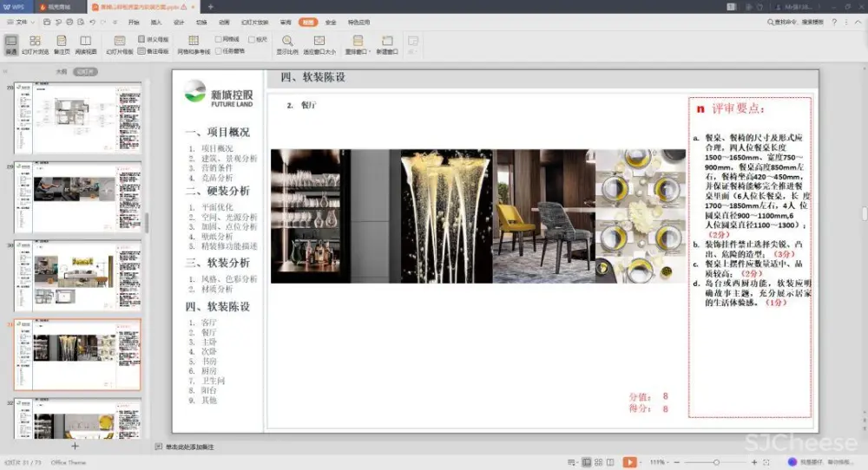
Task: Open the Arrange Windows (重排窗口) dropdown
Action: (354, 43)
